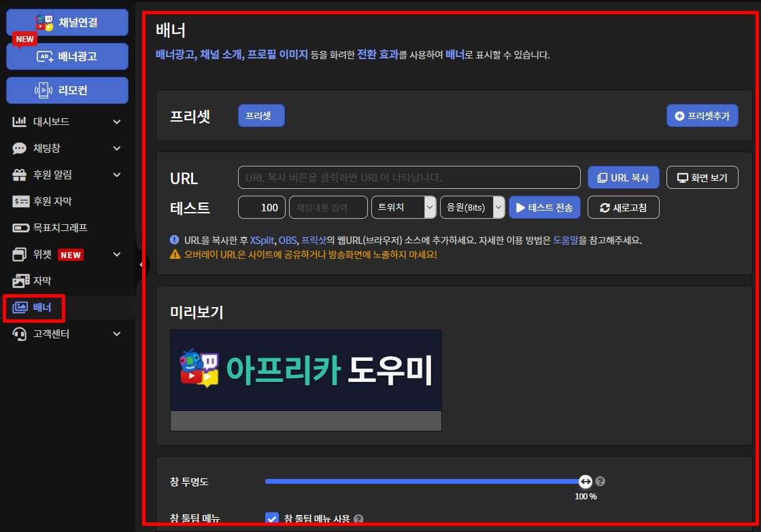Viewport: 761px width, 532px height.
Task: Toggle the 창 툴팁 메뉴 사용 checkbox
Action: pyautogui.click(x=272, y=518)
